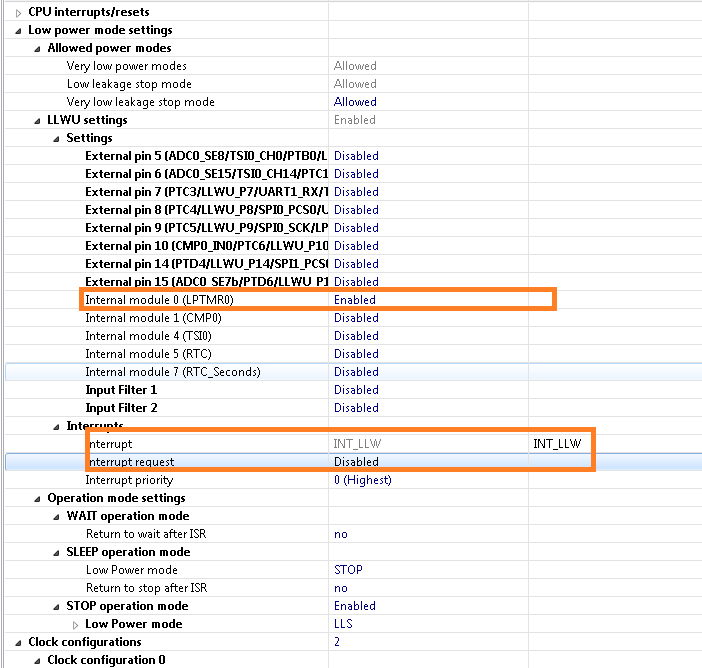Collapse Clock configurations node
Viewport: 702px width, 668px height.
click(x=18, y=643)
